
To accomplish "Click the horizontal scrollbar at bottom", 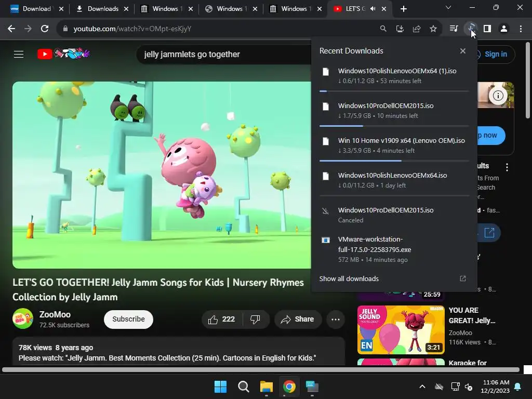I will [x=261, y=369].
